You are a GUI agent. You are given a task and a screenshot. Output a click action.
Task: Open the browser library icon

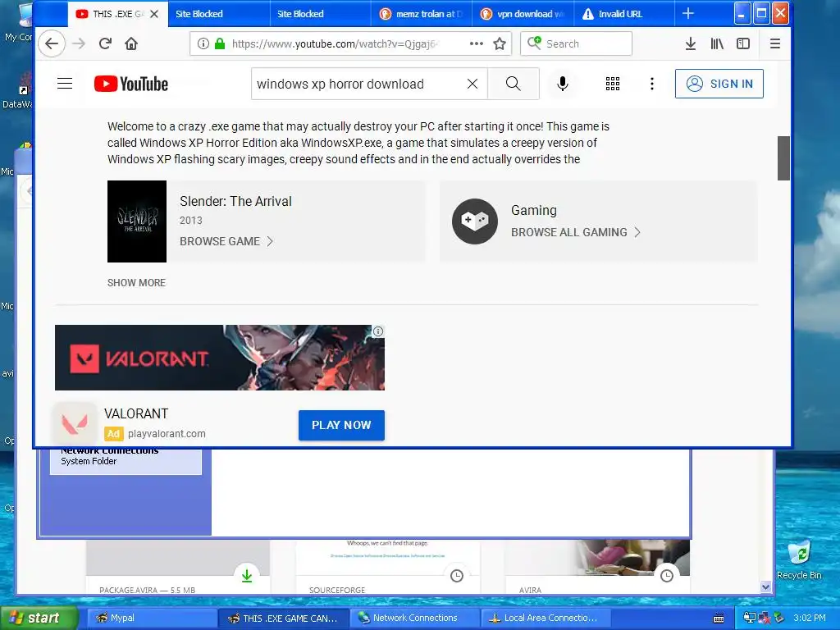pyautogui.click(x=717, y=44)
